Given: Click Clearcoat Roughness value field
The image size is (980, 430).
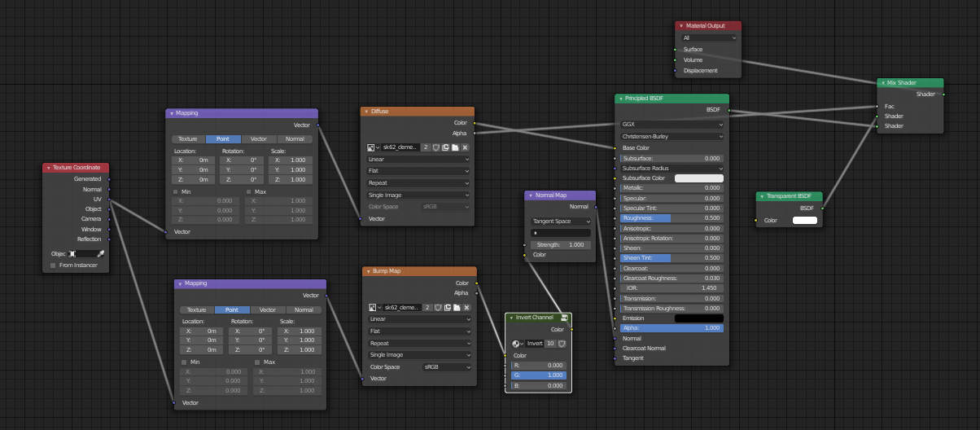Looking at the screenshot, I should (672, 279).
